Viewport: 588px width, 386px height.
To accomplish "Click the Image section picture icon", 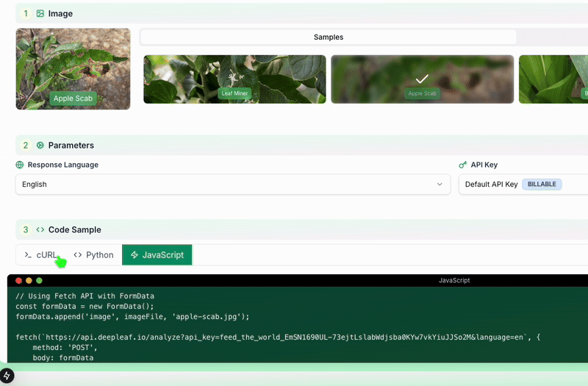I will [x=40, y=14].
